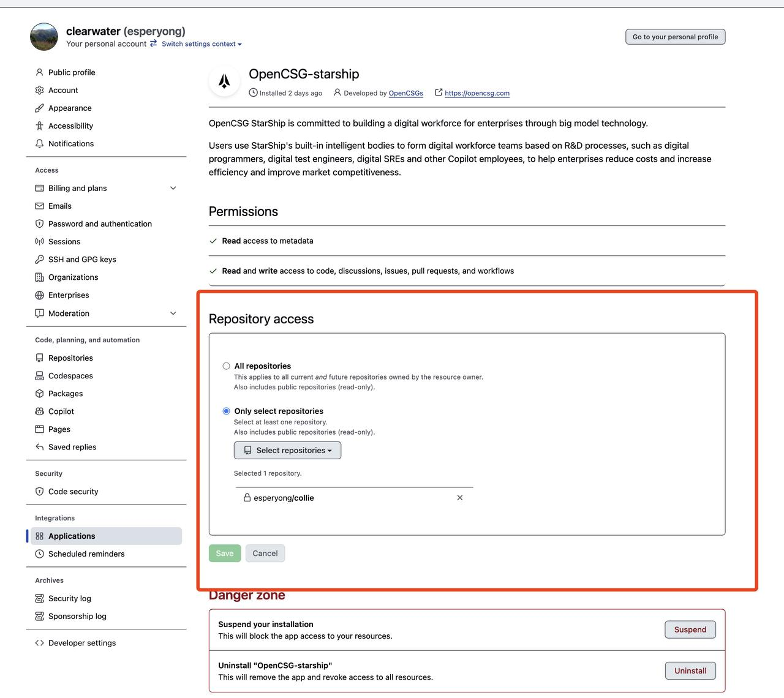The height and width of the screenshot is (698, 784).
Task: Click the Notifications bell icon
Action: click(39, 143)
